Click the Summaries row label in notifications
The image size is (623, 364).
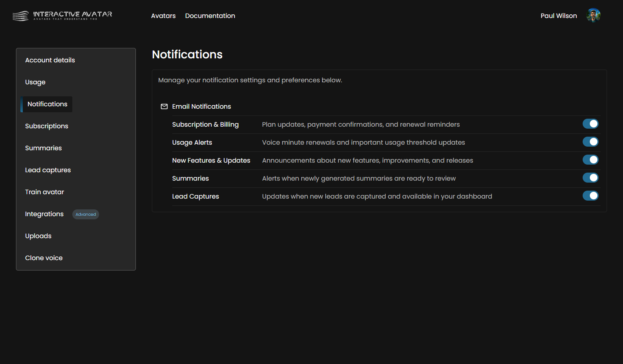coord(191,178)
